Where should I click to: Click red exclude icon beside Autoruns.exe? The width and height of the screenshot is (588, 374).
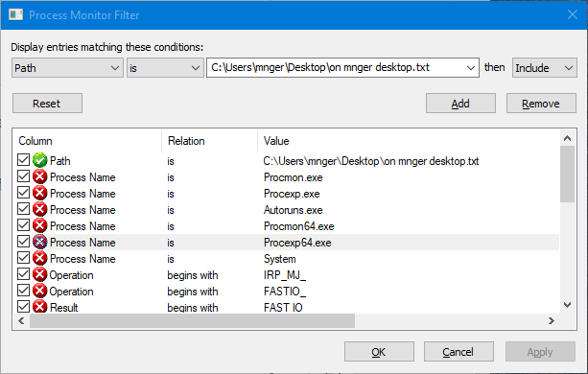(39, 209)
